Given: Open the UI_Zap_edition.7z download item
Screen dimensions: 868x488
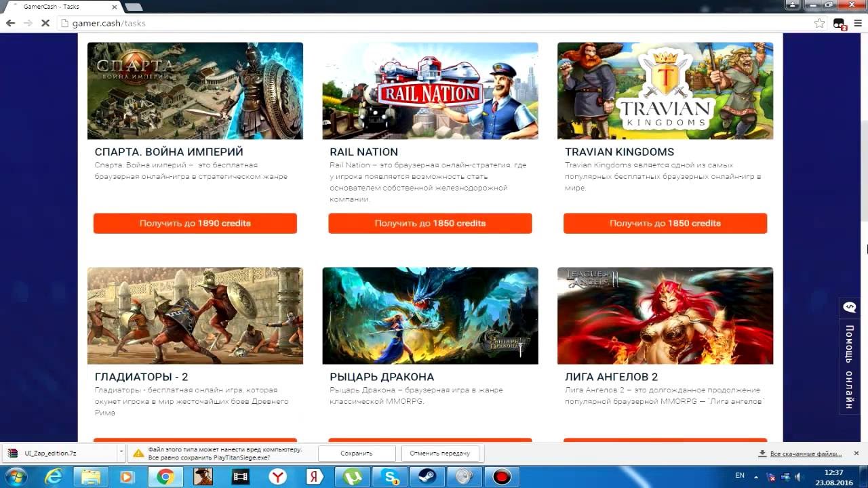Looking at the screenshot, I should (x=60, y=453).
